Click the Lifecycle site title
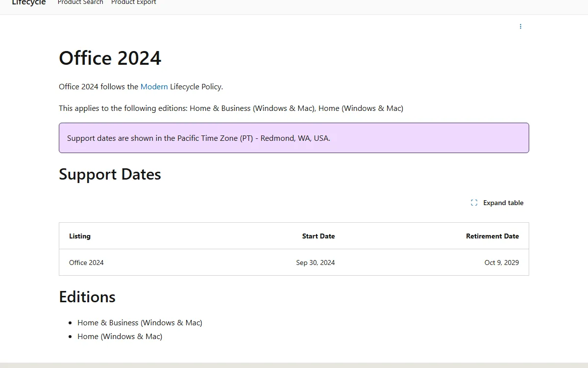The width and height of the screenshot is (588, 368). 29,2
